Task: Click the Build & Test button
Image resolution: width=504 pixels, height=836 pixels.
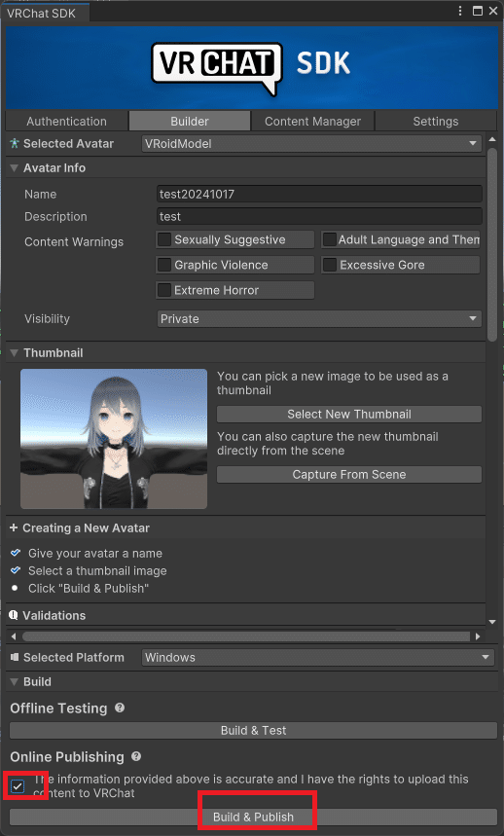Action: (254, 731)
